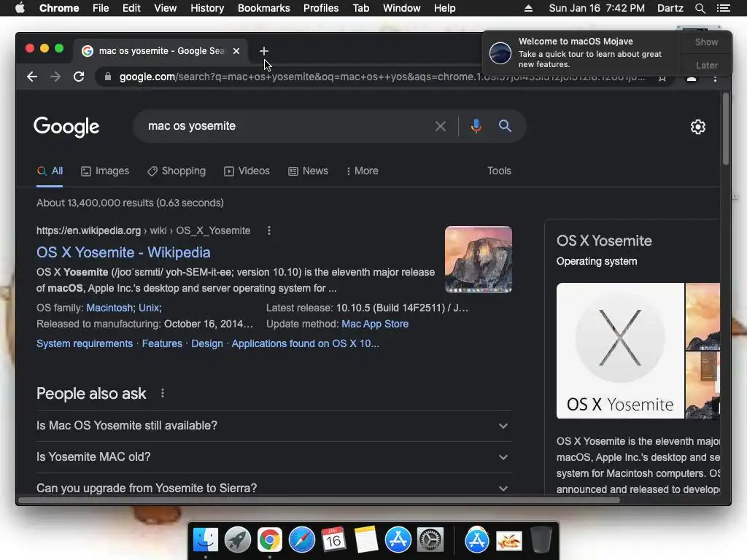Open the History menu in the menu bar
Image resolution: width=747 pixels, height=560 pixels.
207,8
